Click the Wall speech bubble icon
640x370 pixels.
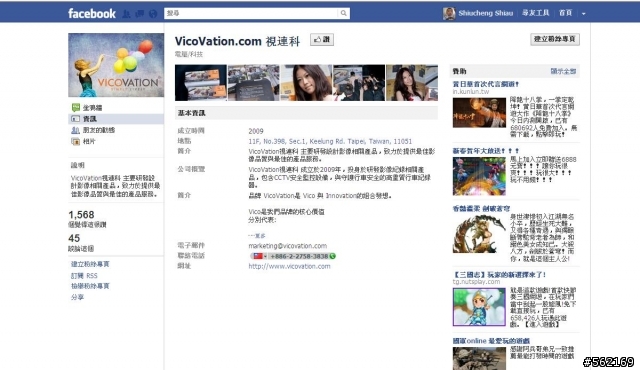[x=76, y=108]
